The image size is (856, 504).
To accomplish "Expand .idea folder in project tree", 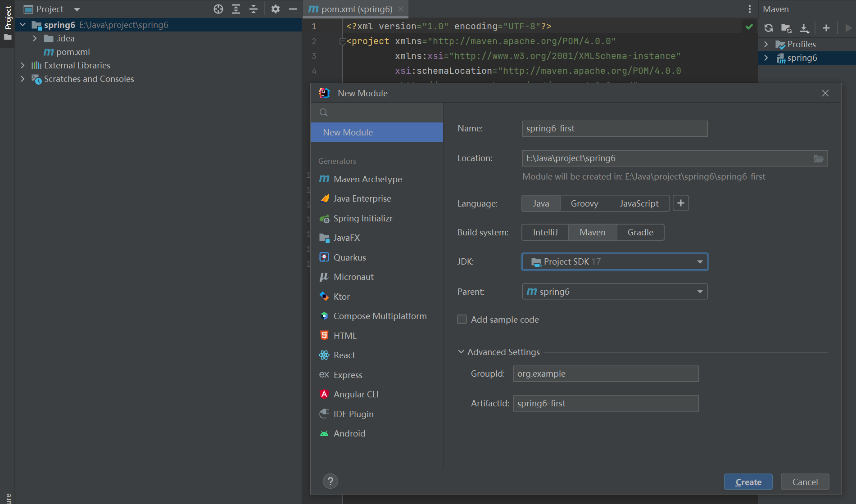I will click(x=35, y=38).
